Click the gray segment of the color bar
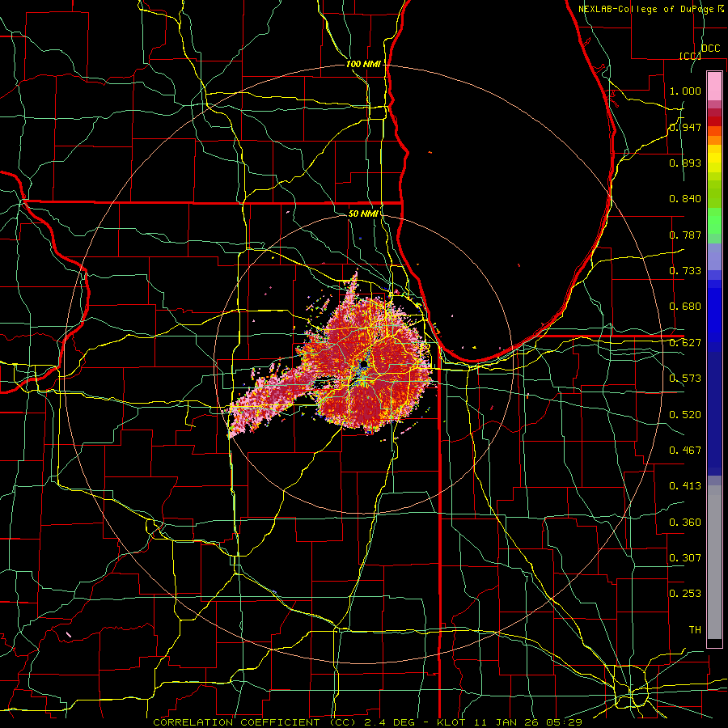The height and width of the screenshot is (728, 728). [x=714, y=562]
